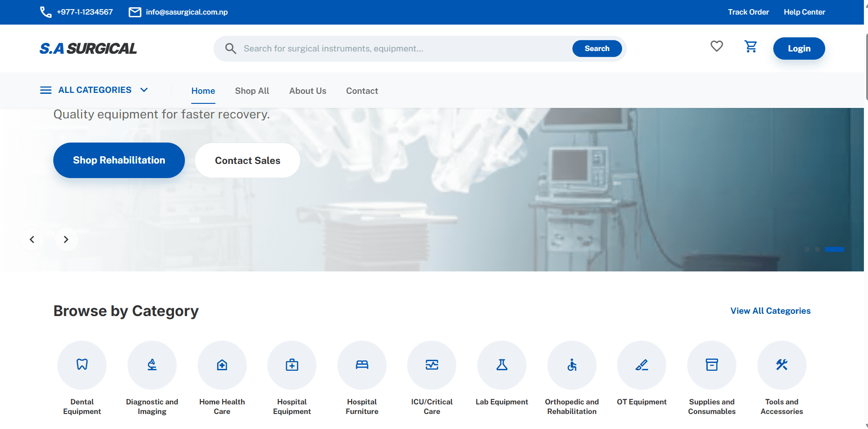
Task: Open the shopping cart
Action: coord(751,47)
